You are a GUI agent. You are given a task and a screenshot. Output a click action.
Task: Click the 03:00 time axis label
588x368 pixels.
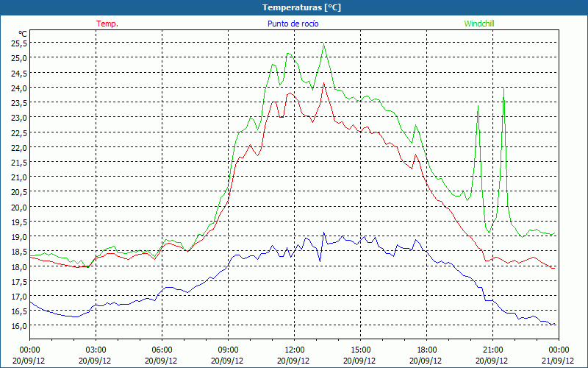96,350
